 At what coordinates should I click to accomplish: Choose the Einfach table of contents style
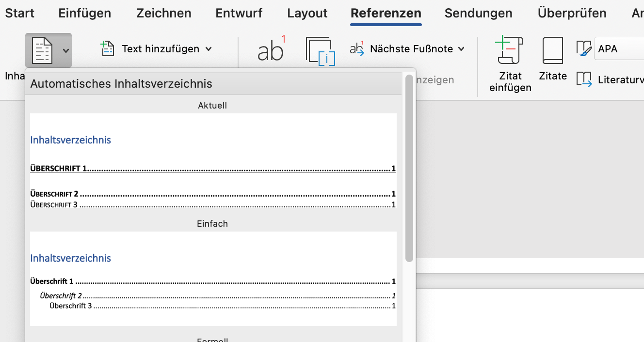tap(213, 279)
